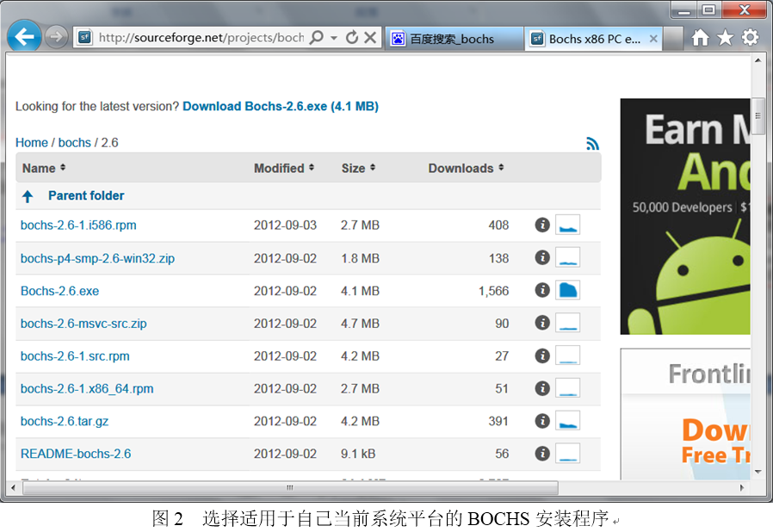This screenshot has width=773, height=532.
Task: View download stats chart for Bochs-2.6.exe
Action: pyautogui.click(x=567, y=290)
